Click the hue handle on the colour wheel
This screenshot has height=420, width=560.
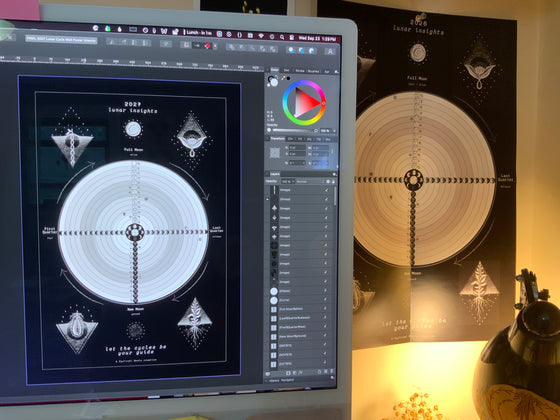(324, 103)
